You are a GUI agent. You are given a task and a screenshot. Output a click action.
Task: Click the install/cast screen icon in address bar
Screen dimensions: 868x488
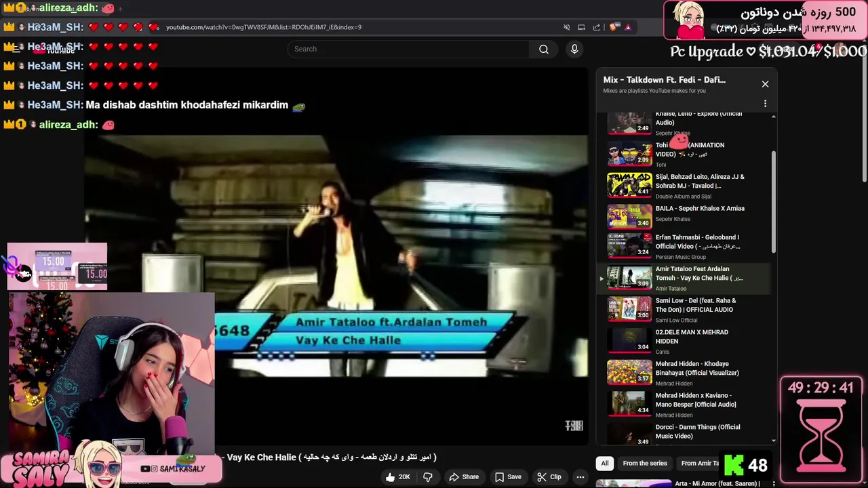[581, 27]
